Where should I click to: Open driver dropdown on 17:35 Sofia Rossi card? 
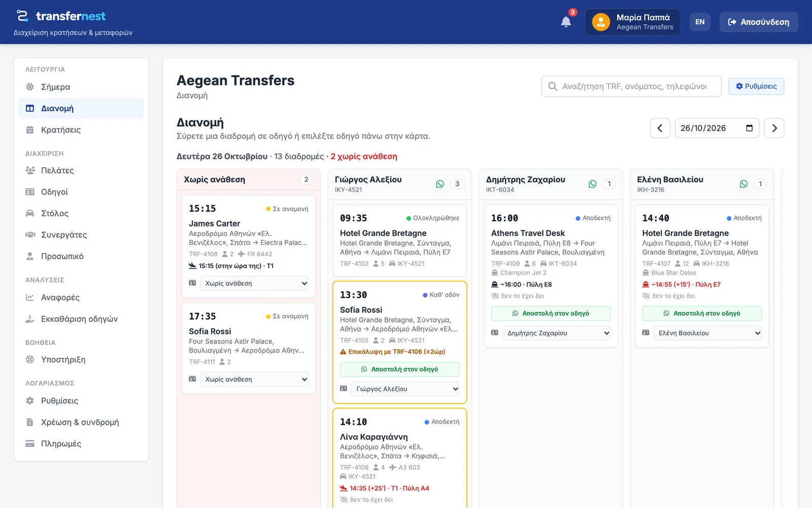(x=255, y=379)
